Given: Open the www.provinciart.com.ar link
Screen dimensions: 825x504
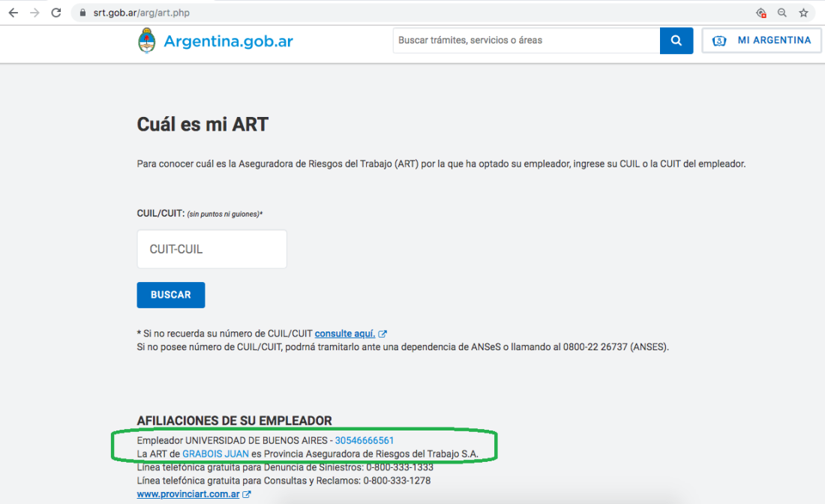Looking at the screenshot, I should pos(188,494).
